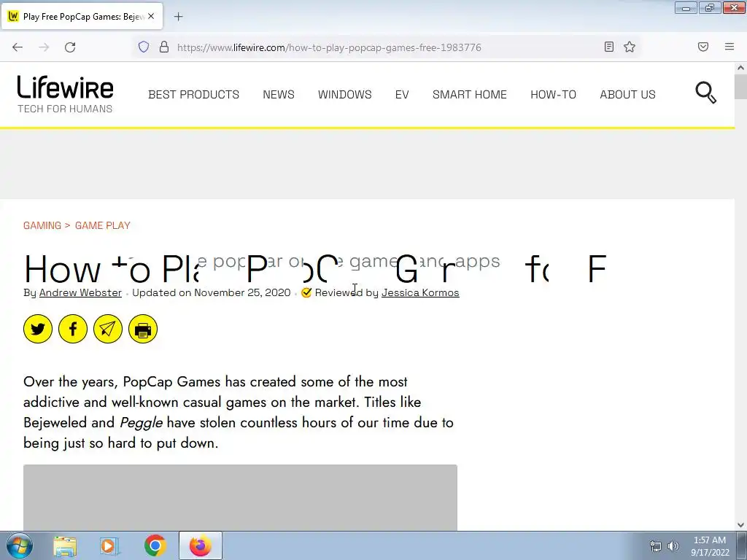This screenshot has width=747, height=560.
Task: Reload the current page
Action: (x=70, y=47)
